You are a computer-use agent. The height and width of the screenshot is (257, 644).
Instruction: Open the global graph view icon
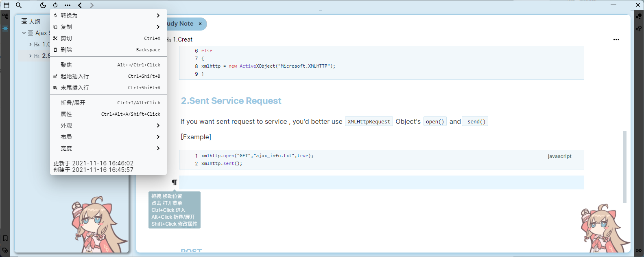[x=639, y=16]
